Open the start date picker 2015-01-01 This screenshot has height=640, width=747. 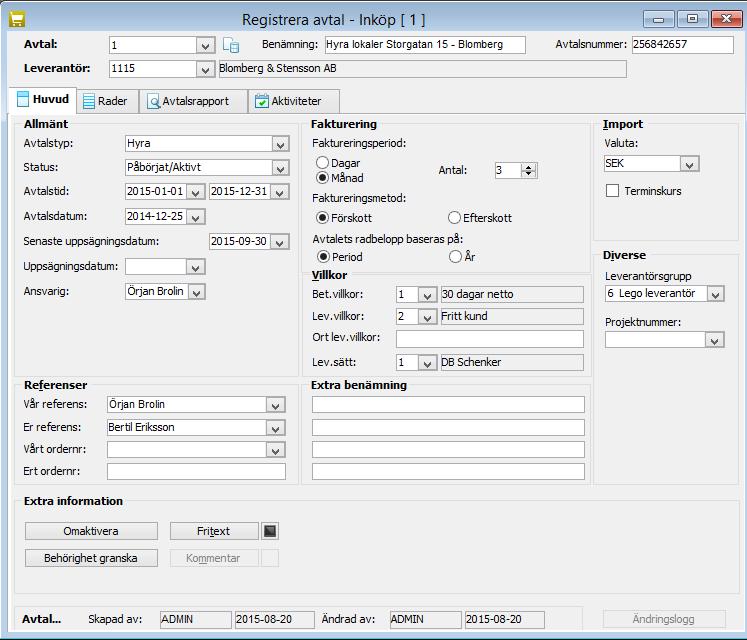(x=195, y=192)
